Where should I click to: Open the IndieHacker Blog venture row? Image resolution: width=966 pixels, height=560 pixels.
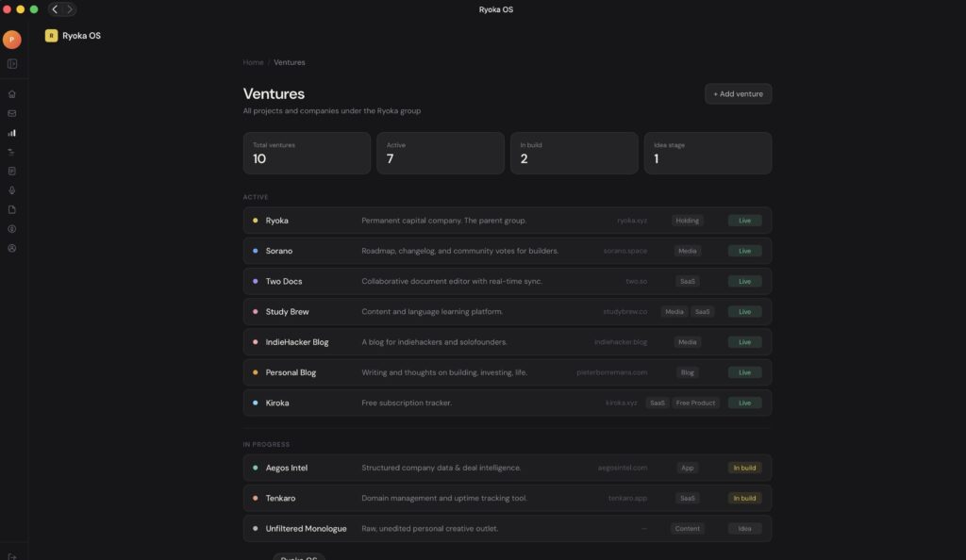[507, 342]
